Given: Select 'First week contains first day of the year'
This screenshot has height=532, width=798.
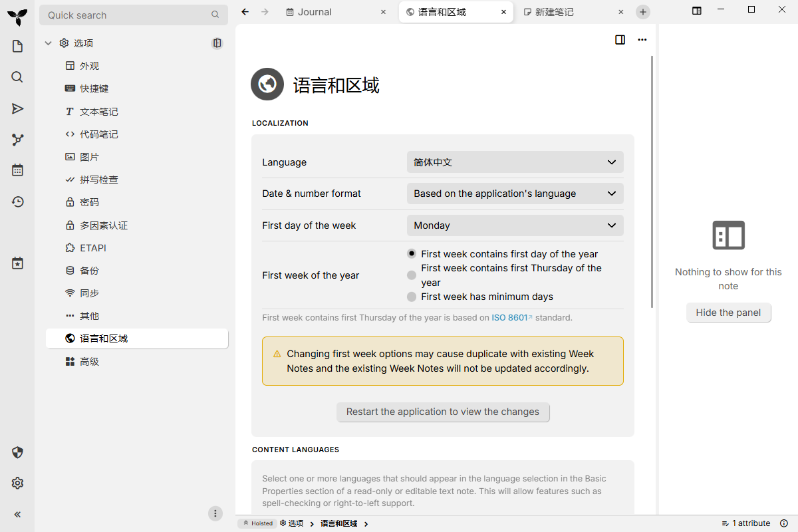Looking at the screenshot, I should pyautogui.click(x=411, y=253).
